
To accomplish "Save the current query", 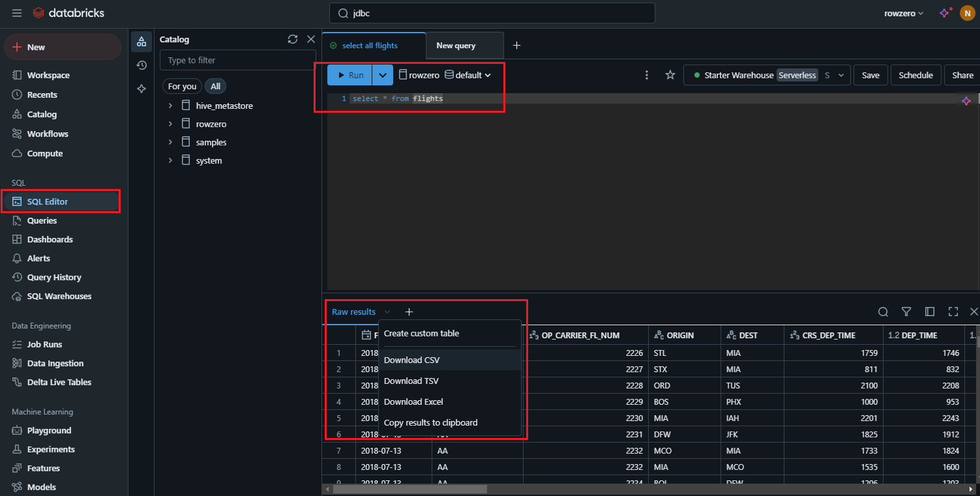I will [870, 74].
